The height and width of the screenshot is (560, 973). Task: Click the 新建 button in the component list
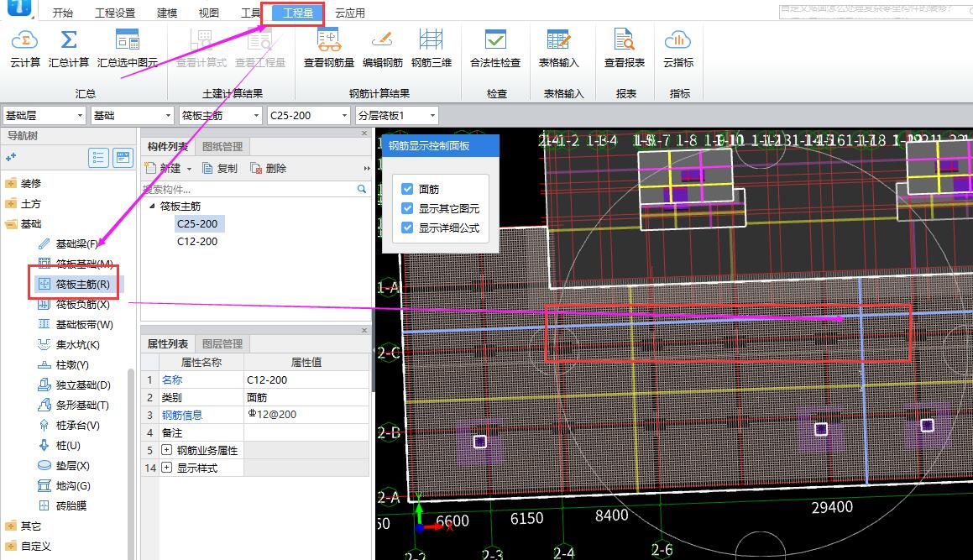point(168,168)
